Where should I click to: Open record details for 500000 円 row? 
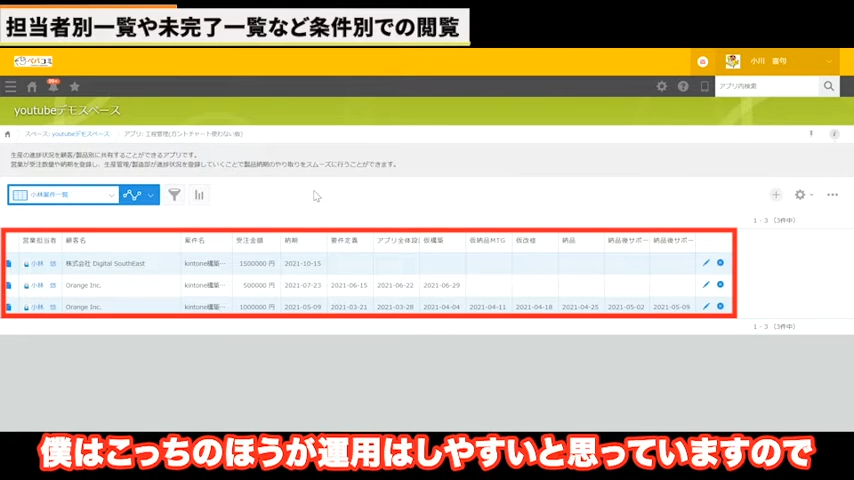tap(9, 285)
